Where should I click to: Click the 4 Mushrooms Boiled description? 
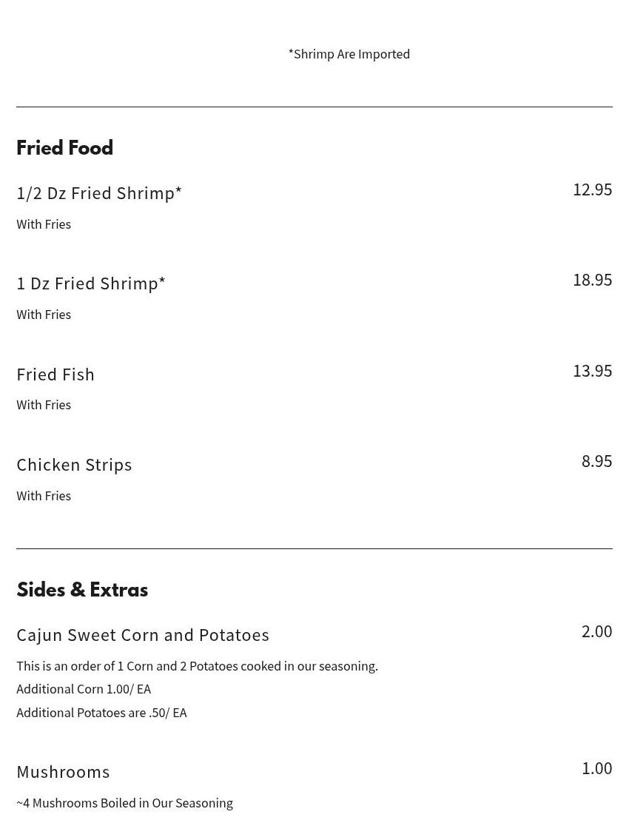[125, 804]
